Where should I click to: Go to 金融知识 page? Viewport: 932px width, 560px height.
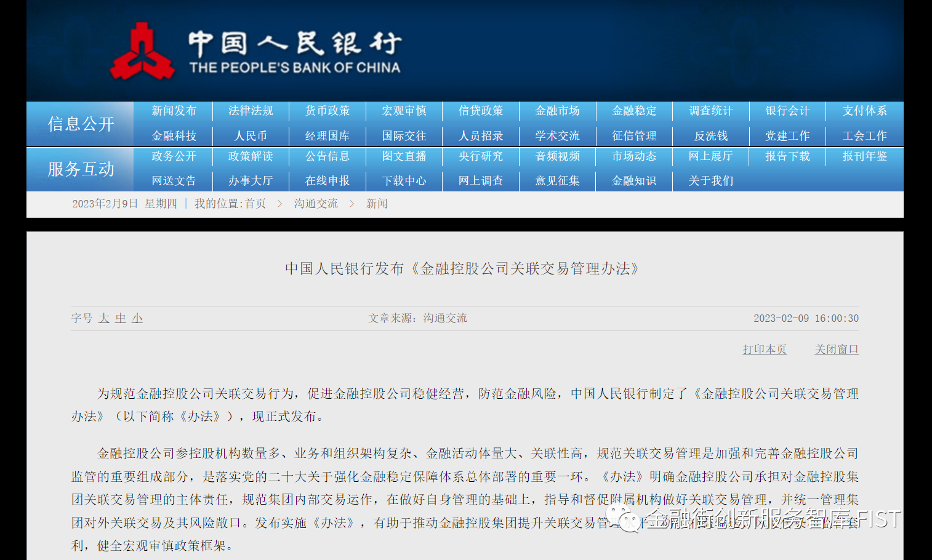point(634,181)
